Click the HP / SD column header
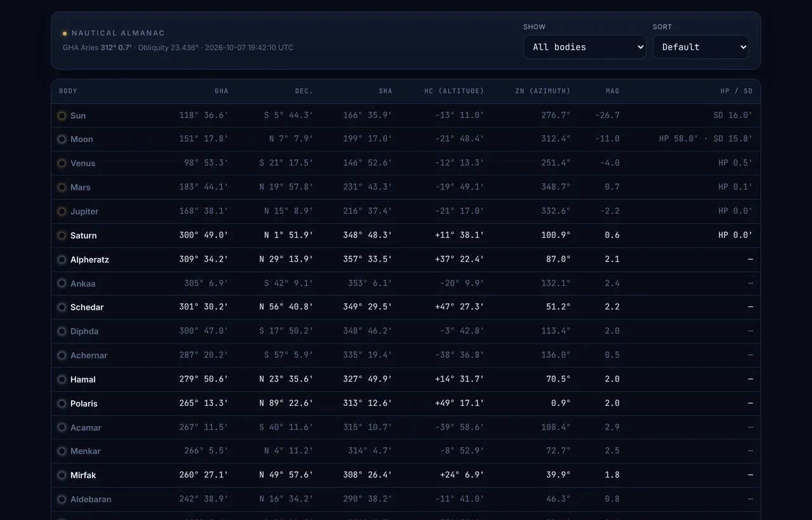This screenshot has height=520, width=812. tap(737, 91)
